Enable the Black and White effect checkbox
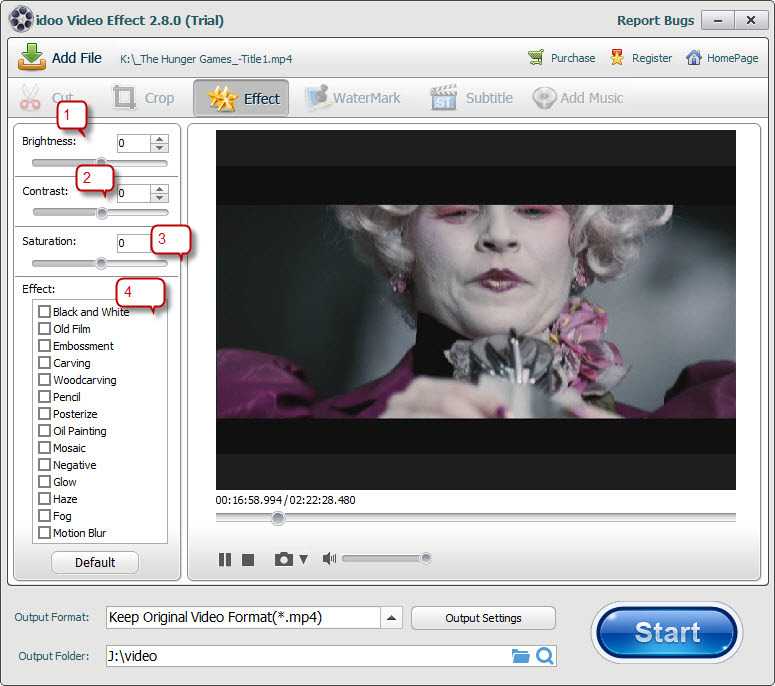 click(x=44, y=312)
